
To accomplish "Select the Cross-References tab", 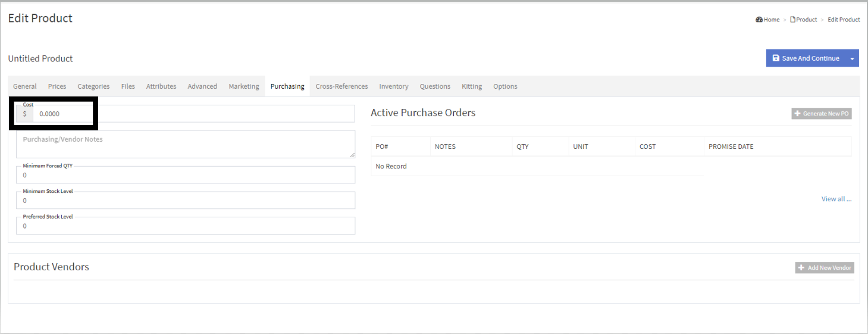I will tap(341, 86).
